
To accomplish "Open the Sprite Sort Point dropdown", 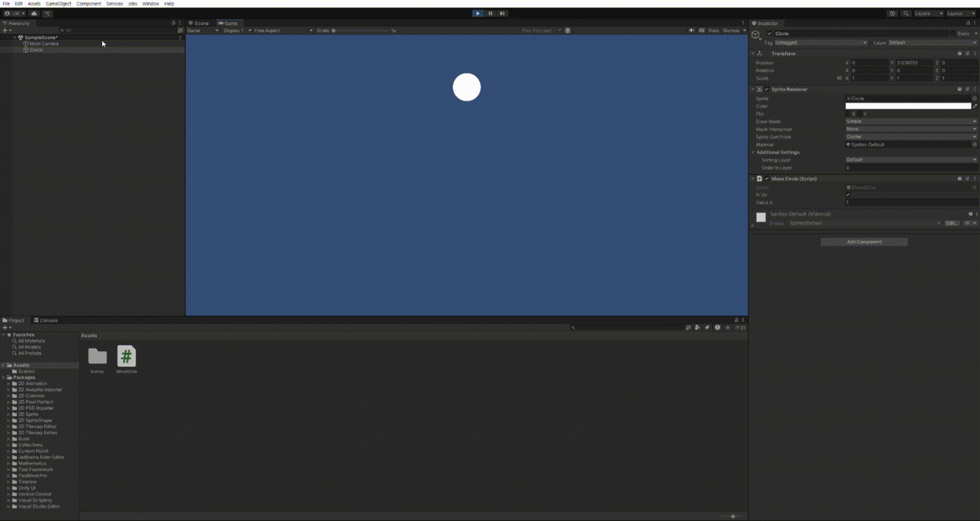I will [x=911, y=137].
